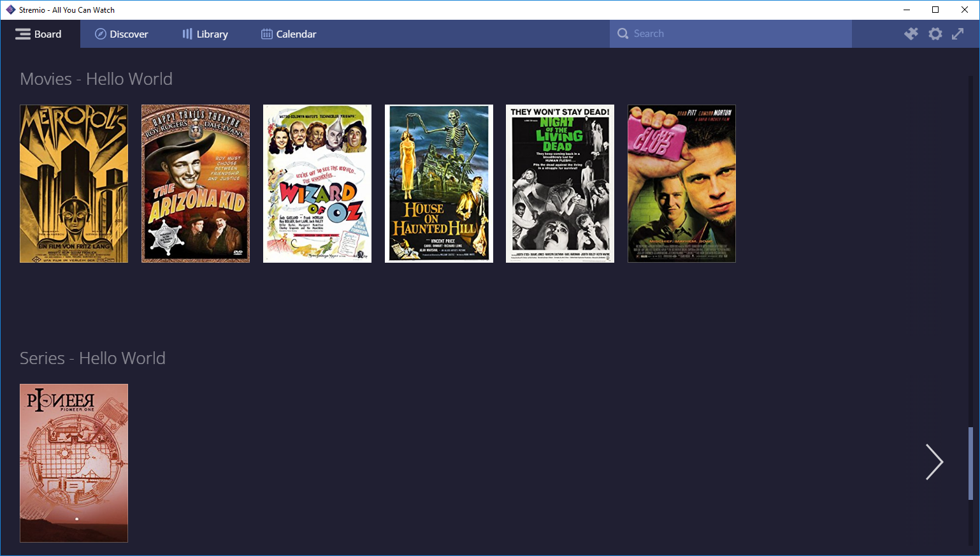Maximize the Stremio window
The image size is (980, 556).
pos(935,10)
